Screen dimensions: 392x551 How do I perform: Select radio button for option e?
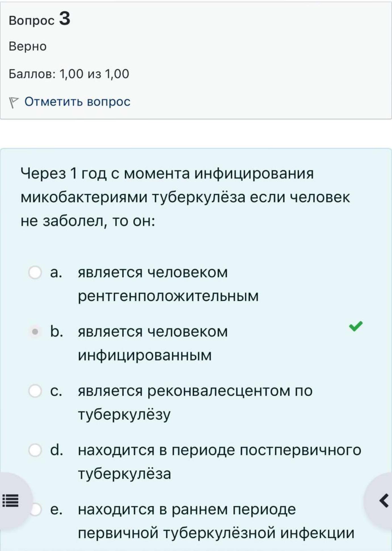35,509
